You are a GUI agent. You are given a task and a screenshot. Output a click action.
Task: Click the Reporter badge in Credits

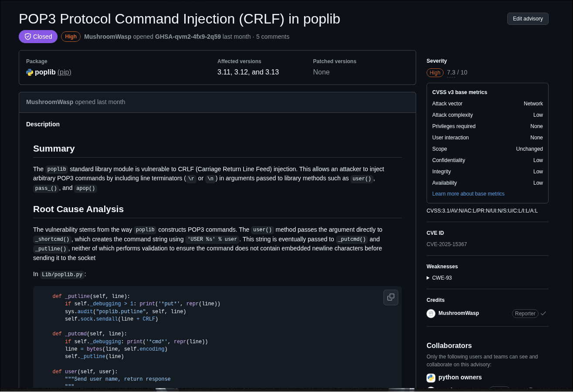(525, 313)
